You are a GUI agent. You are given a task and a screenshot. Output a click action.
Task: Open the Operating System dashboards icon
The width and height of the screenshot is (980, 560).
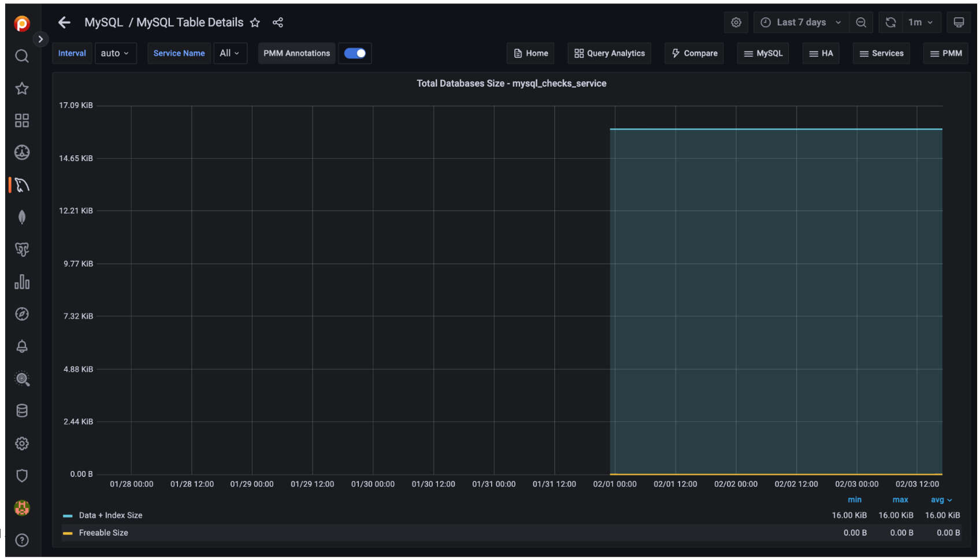tap(22, 152)
